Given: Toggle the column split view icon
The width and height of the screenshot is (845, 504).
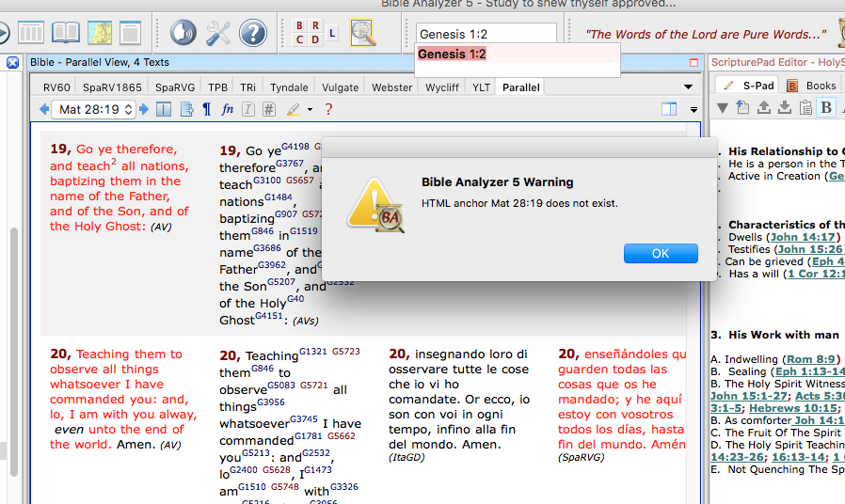Looking at the screenshot, I should pyautogui.click(x=164, y=109).
